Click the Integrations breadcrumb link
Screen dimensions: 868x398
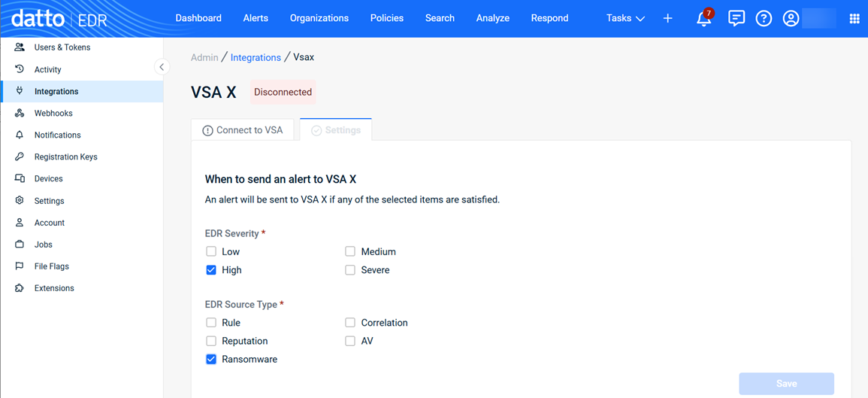256,57
